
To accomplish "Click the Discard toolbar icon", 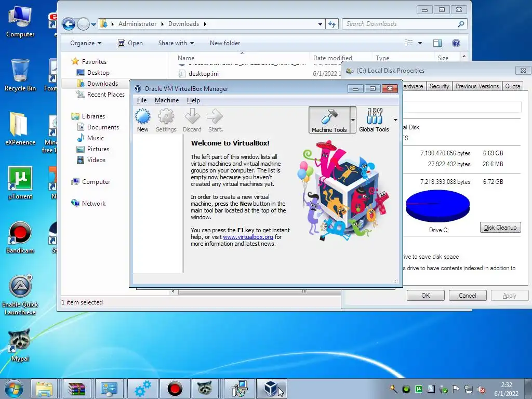I will 192,120.
